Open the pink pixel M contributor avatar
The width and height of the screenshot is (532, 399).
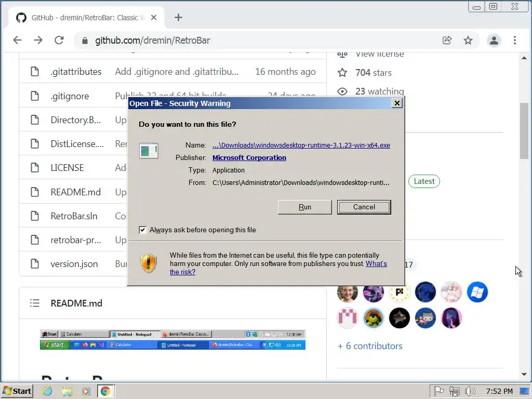tap(348, 318)
